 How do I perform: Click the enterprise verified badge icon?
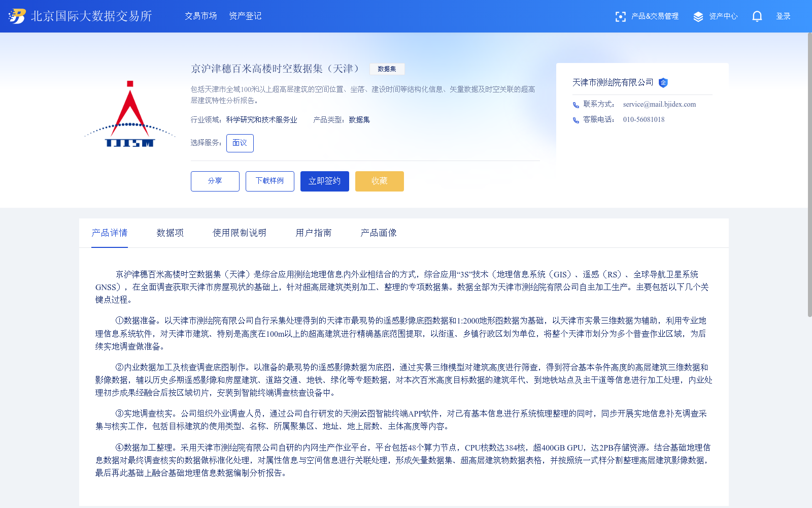pyautogui.click(x=663, y=83)
